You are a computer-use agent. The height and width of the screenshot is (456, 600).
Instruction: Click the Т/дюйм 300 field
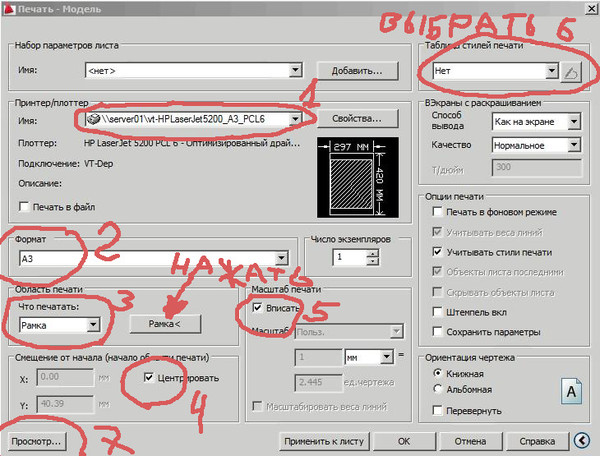point(537,168)
